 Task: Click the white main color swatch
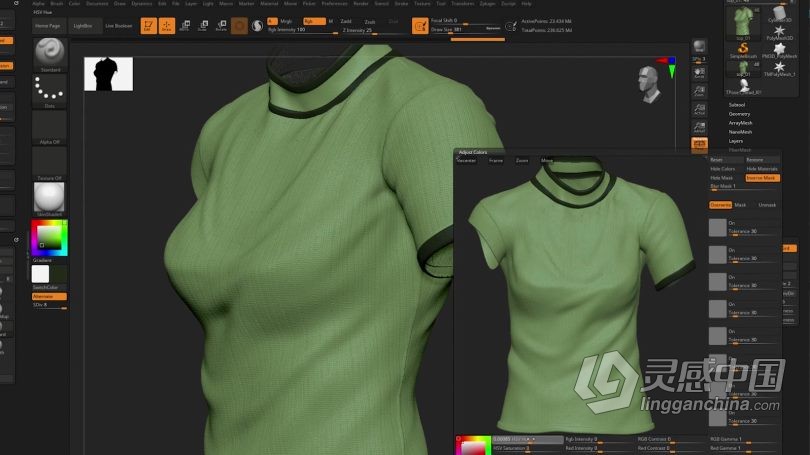click(x=40, y=274)
